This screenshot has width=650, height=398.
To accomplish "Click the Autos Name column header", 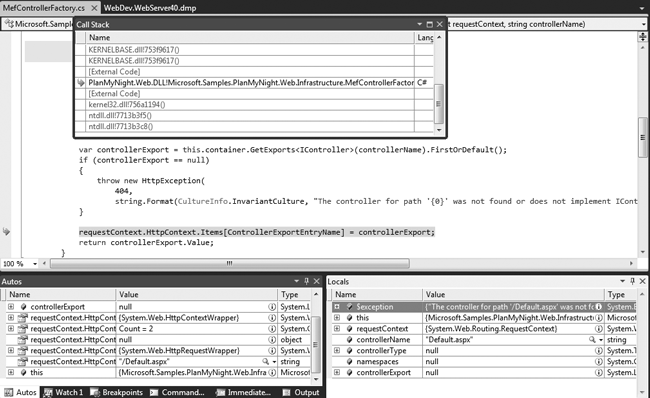I will point(61,295).
